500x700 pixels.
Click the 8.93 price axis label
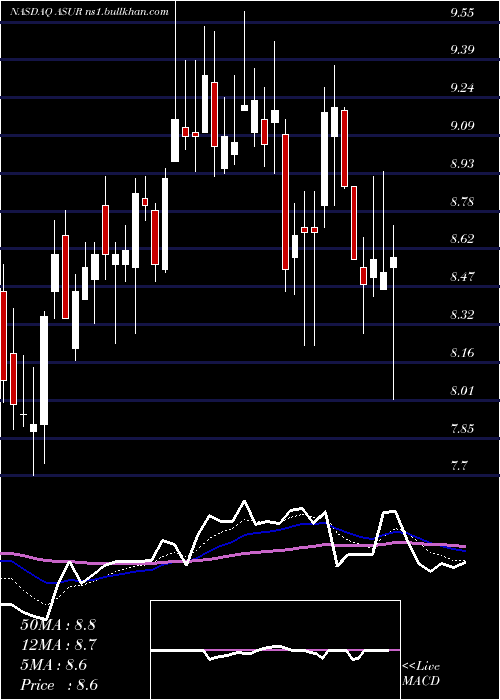tap(462, 164)
